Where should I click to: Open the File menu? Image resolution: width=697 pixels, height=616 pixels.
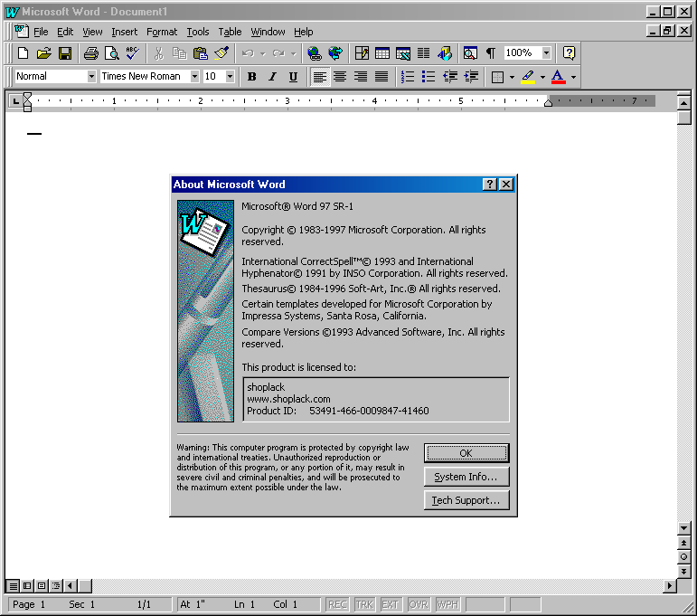pos(41,32)
